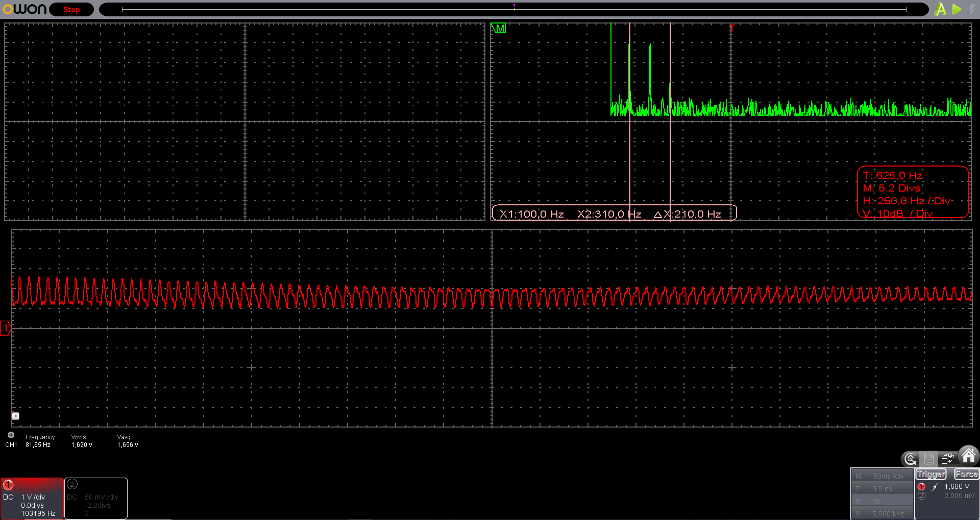Image resolution: width=980 pixels, height=520 pixels.
Task: Click the Autoset 'A' icon
Action: click(x=940, y=9)
